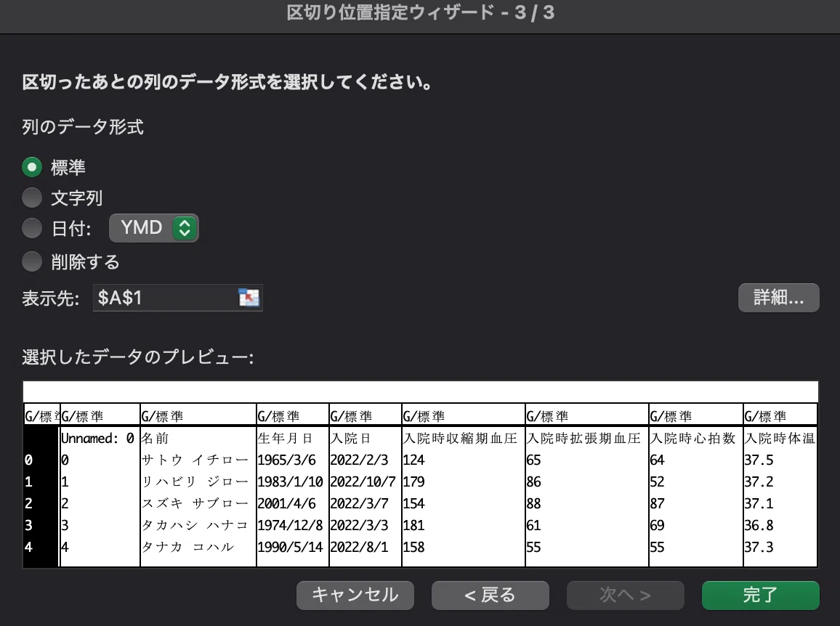840x626 pixels.
Task: Click the systolic value 179 cell
Action: coord(413,482)
